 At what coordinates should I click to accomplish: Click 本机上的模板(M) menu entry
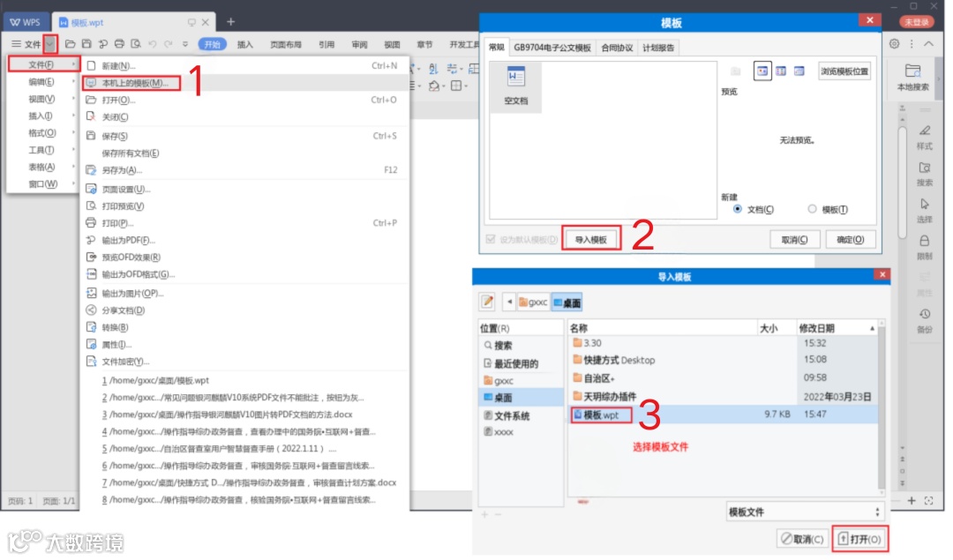pos(245,83)
